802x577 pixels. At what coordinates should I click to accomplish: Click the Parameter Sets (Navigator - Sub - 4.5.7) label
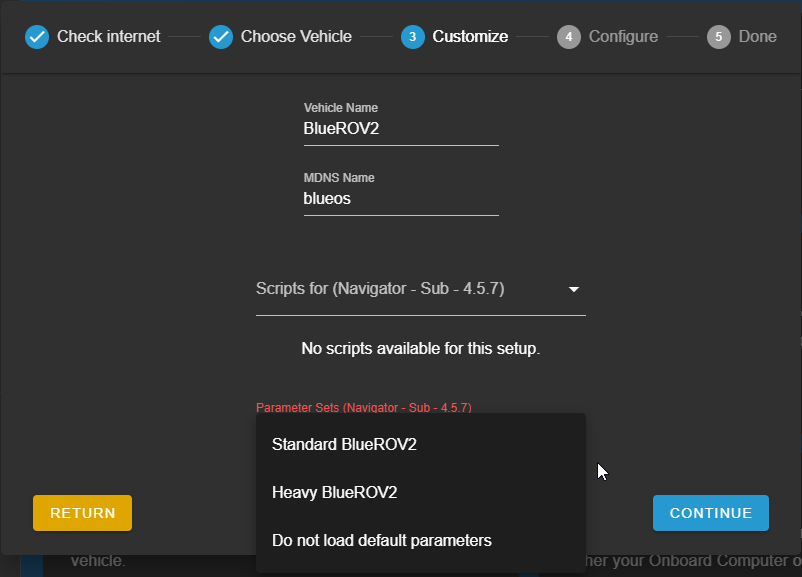point(364,408)
